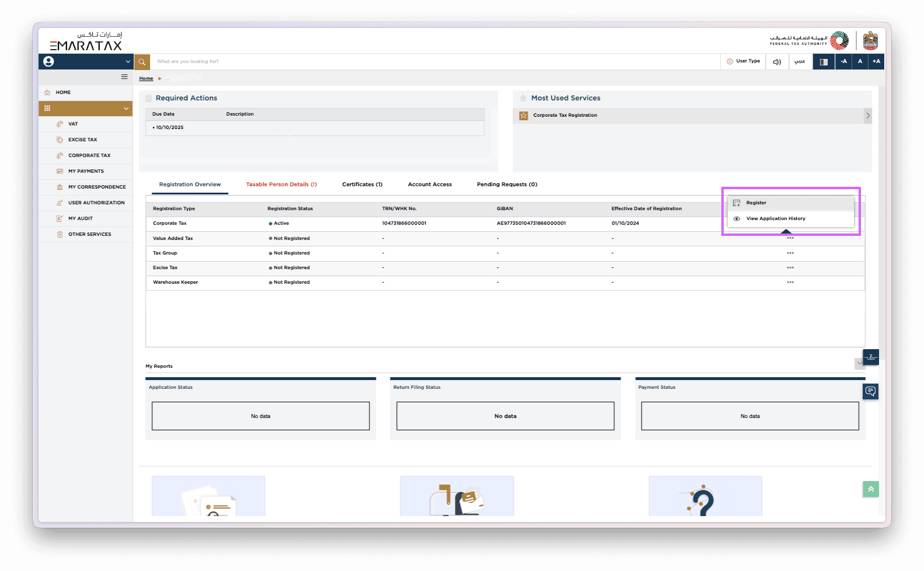
Task: Open MY CORRESPONDENCE sidebar item
Action: (x=86, y=187)
